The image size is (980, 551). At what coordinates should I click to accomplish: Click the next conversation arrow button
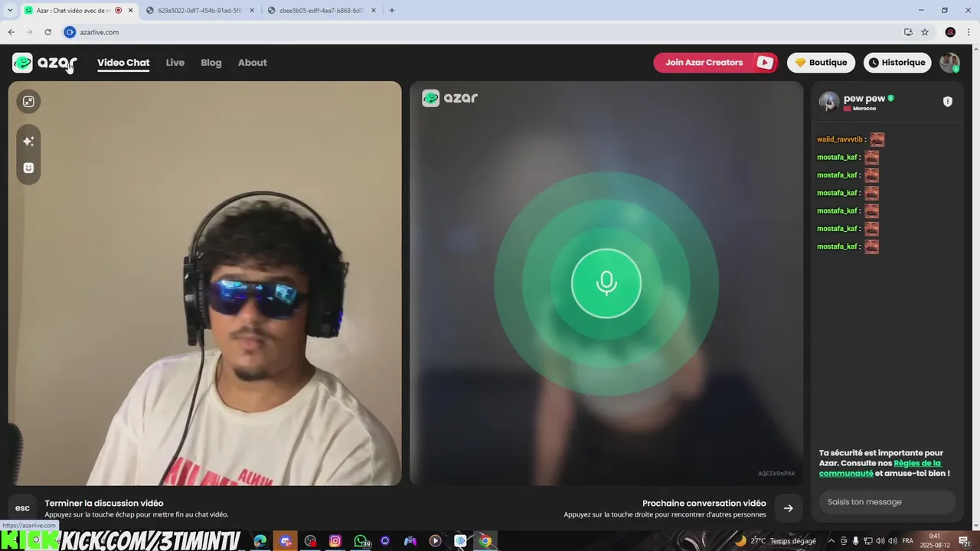(x=788, y=508)
